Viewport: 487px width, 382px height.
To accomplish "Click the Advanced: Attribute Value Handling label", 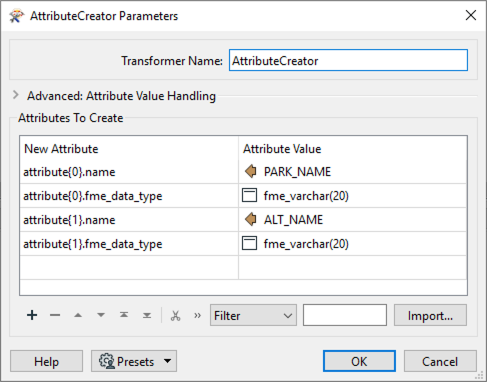I will (x=121, y=96).
